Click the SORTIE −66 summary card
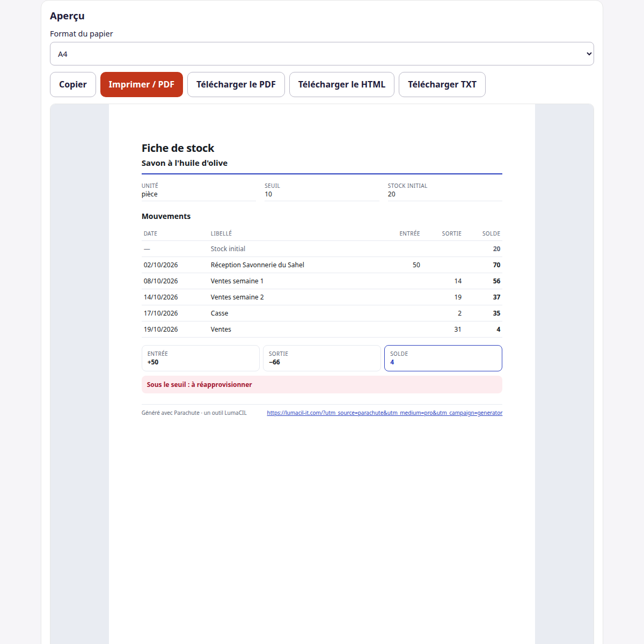The width and height of the screenshot is (644, 644). coord(322,358)
